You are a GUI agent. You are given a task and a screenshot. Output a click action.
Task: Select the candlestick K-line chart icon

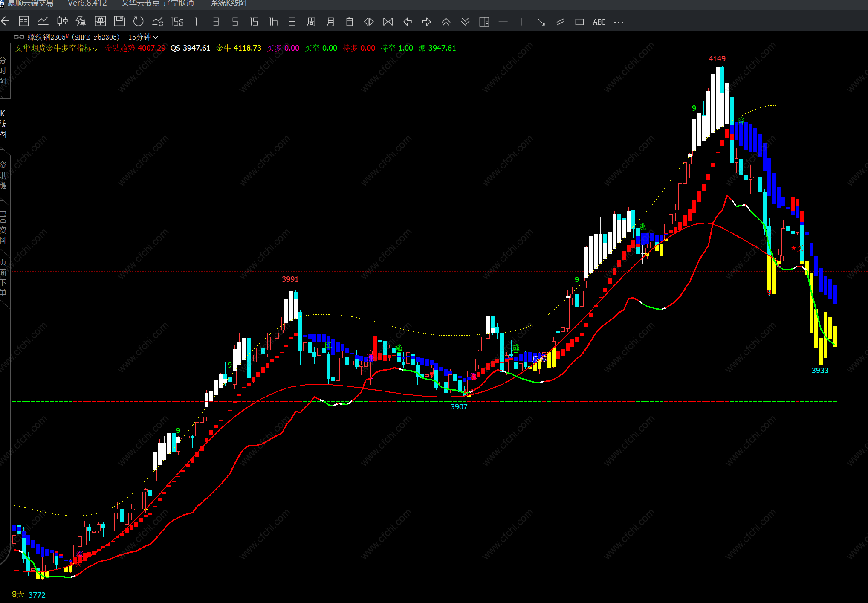[x=62, y=21]
